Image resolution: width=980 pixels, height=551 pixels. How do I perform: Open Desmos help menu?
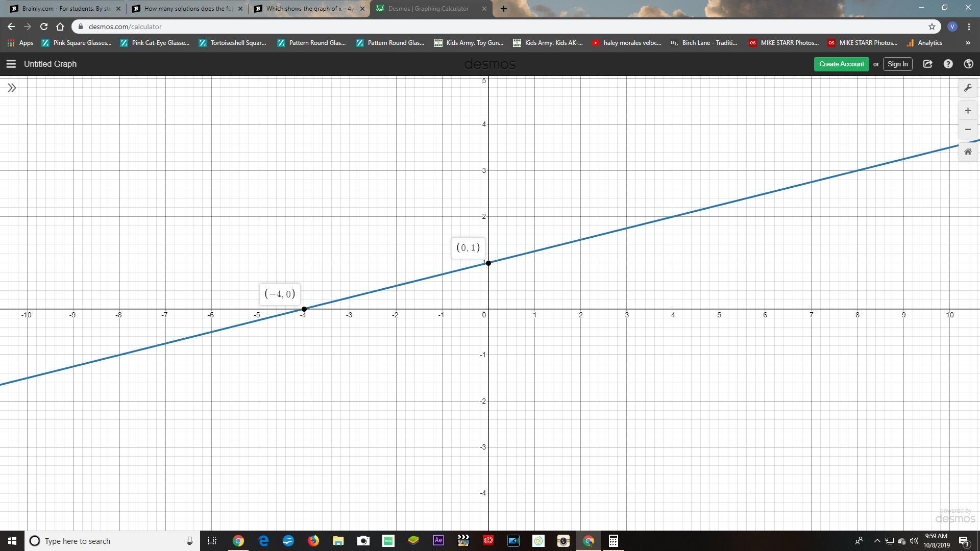(948, 64)
